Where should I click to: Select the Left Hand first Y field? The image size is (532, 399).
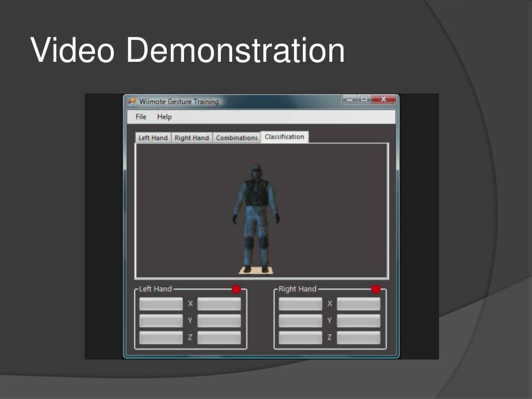coord(161,321)
